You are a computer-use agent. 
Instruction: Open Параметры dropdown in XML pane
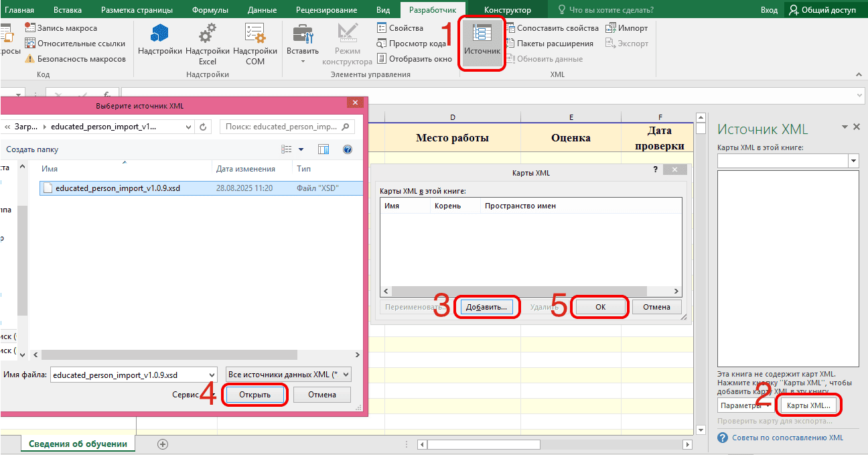pyautogui.click(x=747, y=405)
